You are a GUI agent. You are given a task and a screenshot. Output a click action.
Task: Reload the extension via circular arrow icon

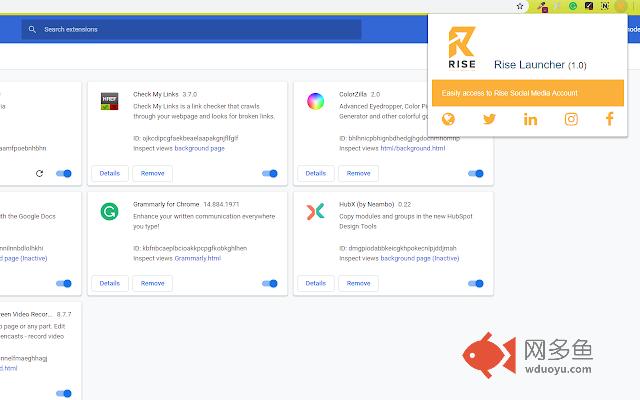(x=40, y=173)
